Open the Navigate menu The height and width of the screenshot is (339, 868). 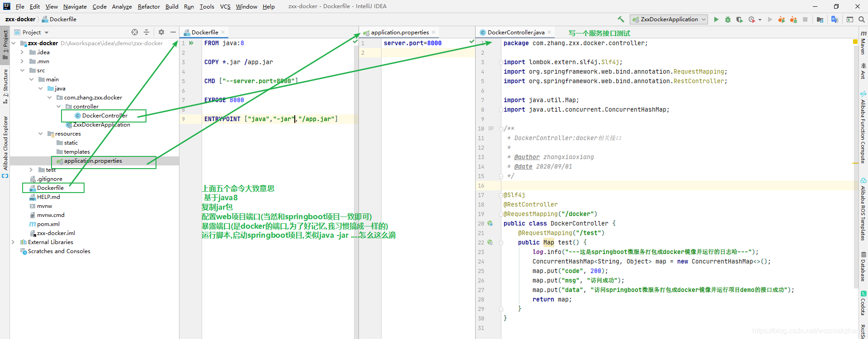point(75,6)
